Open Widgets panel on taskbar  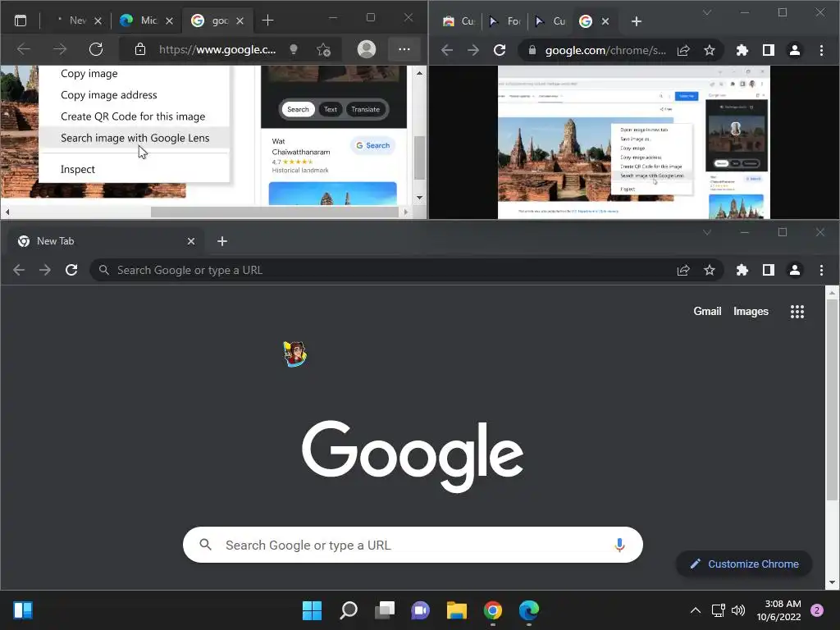pyautogui.click(x=22, y=610)
